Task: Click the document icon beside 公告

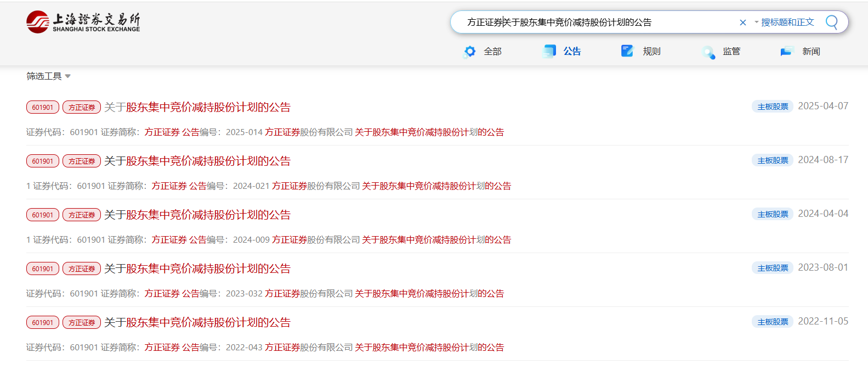Action: [x=549, y=52]
